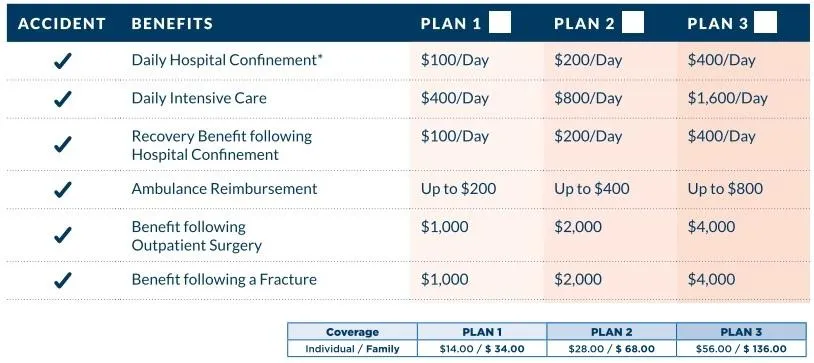814x363 pixels.
Task: Click the PLAN 1 pricing table header
Action: tap(482, 332)
